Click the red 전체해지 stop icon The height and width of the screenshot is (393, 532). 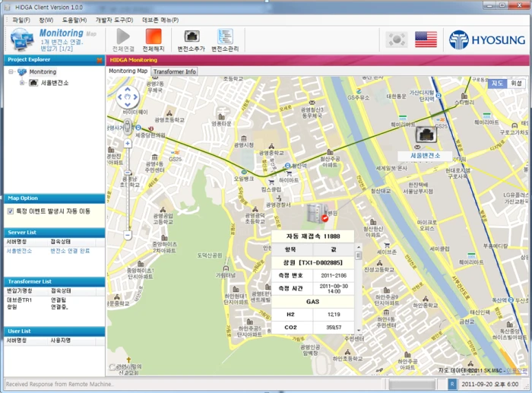pos(154,36)
